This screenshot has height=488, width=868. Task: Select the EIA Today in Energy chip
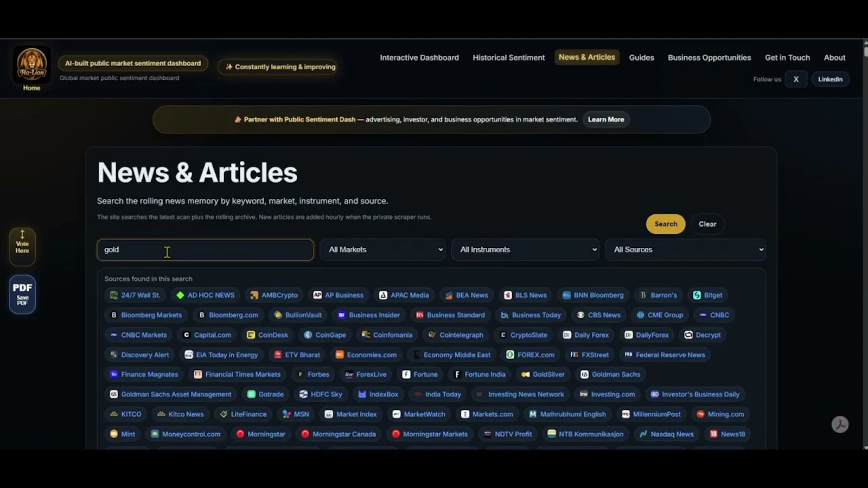click(x=221, y=355)
